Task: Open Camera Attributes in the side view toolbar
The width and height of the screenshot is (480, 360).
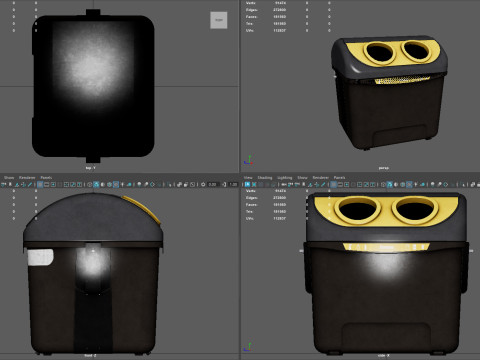Action: coord(297,184)
